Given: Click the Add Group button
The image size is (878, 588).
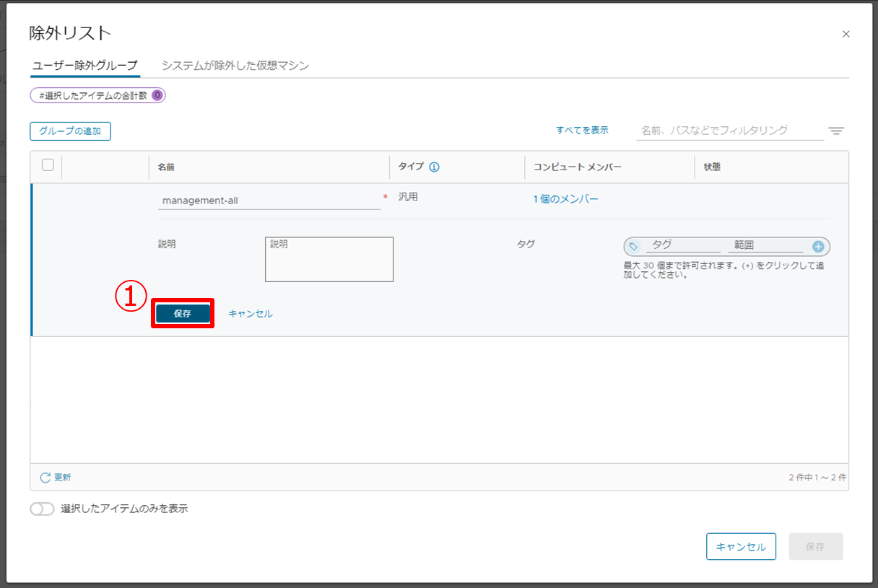Looking at the screenshot, I should point(70,131).
